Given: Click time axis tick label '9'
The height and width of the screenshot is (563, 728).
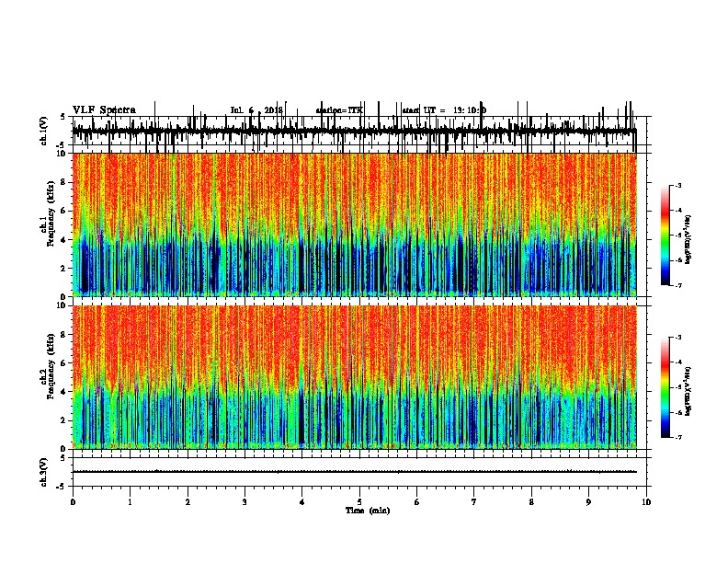Looking at the screenshot, I should (x=588, y=502).
